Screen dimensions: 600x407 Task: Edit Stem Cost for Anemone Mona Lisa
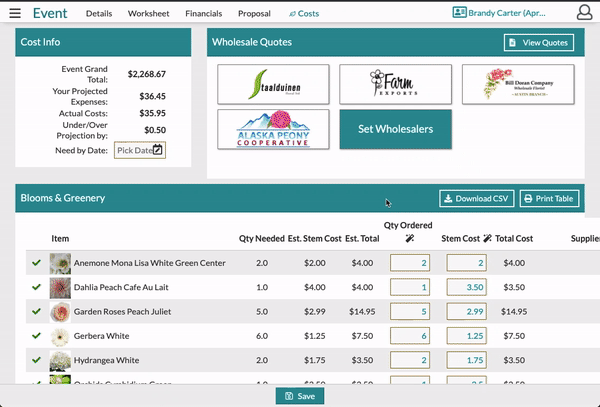click(x=466, y=263)
